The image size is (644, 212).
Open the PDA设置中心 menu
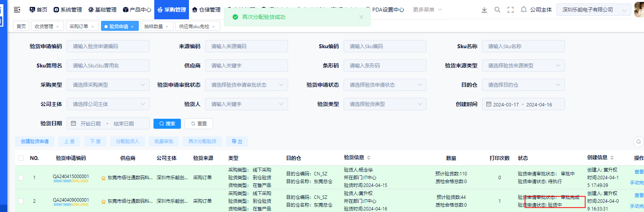[386, 10]
